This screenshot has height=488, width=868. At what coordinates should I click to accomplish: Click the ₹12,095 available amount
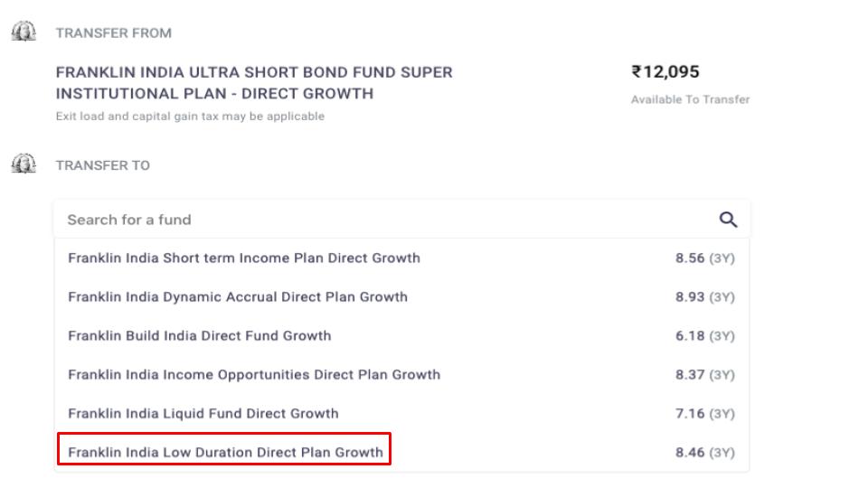click(x=665, y=72)
